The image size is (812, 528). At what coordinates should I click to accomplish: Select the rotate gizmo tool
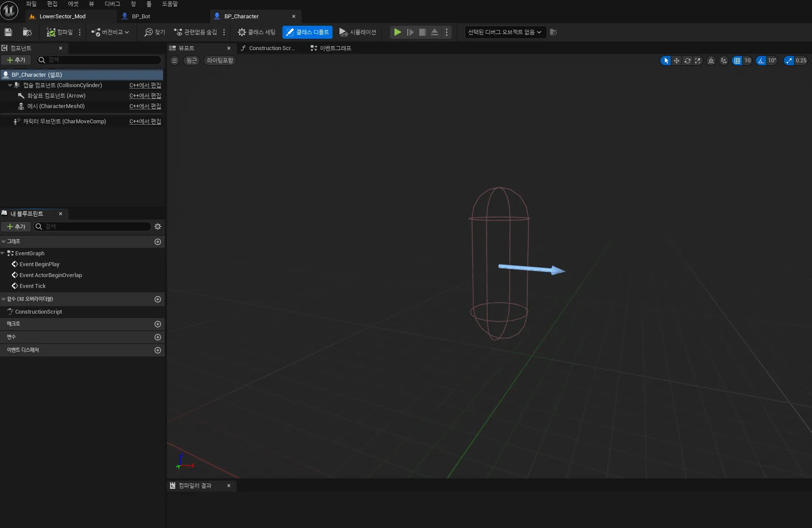pyautogui.click(x=687, y=61)
